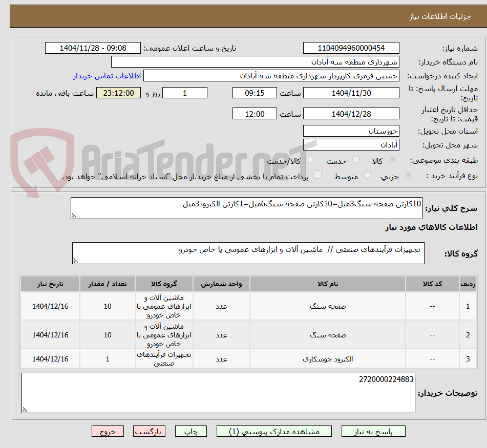Click the تعداد / مقدار column header
Viewport: 487px width, 448px height.
[107, 284]
